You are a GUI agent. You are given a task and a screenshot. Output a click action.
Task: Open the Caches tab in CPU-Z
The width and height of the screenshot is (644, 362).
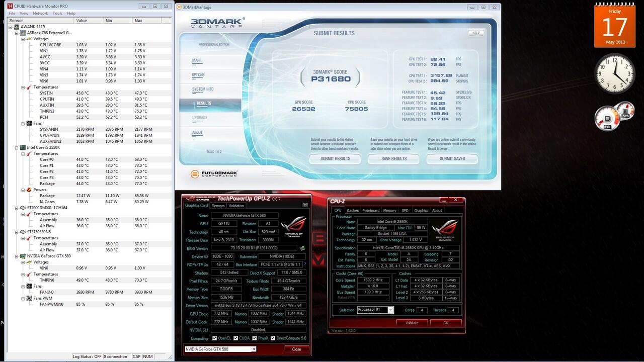click(x=353, y=211)
